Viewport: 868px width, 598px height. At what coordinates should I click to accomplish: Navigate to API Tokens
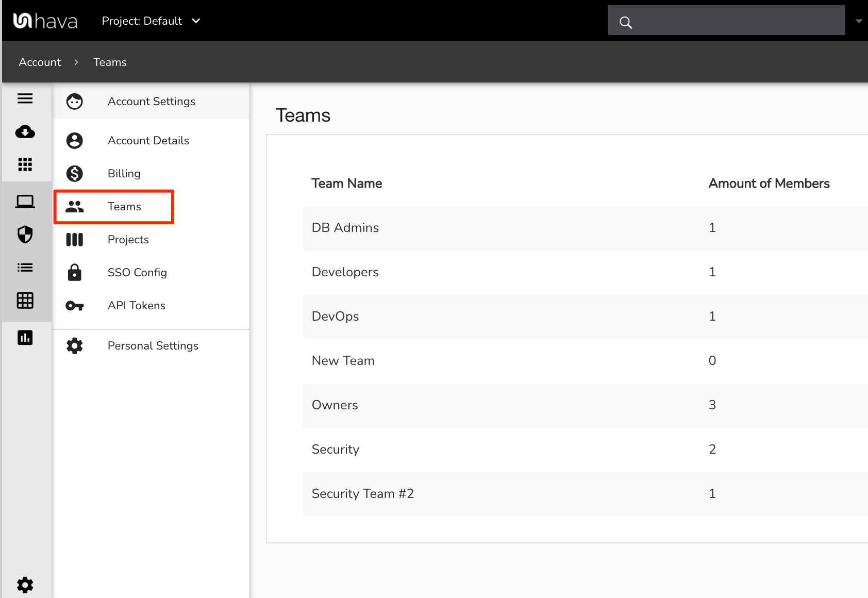(136, 306)
